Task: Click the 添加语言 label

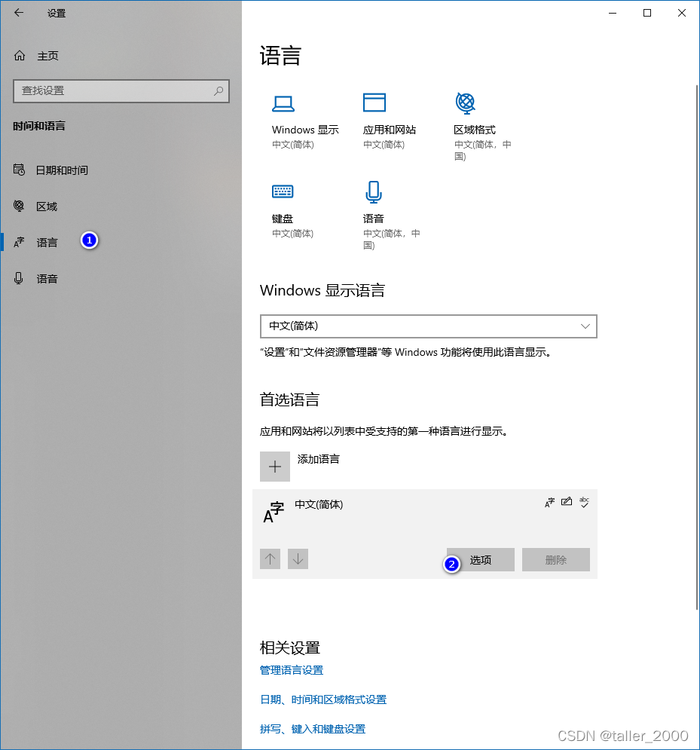Action: click(x=319, y=459)
